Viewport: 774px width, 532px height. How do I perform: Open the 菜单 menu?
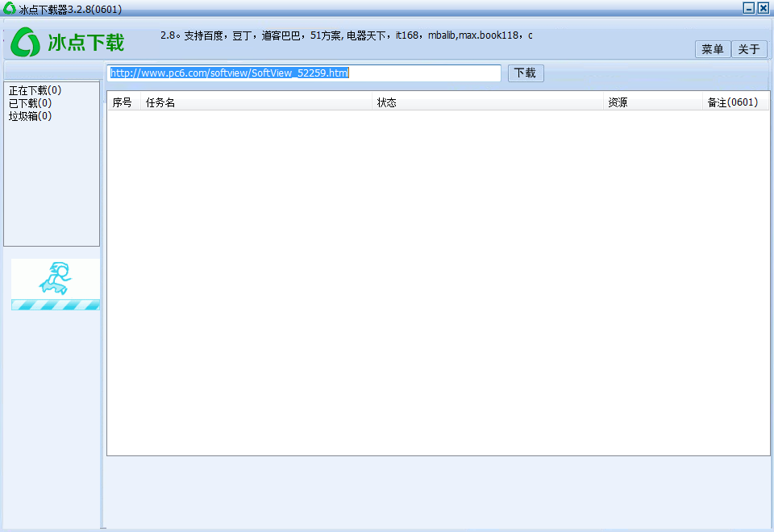pyautogui.click(x=712, y=49)
